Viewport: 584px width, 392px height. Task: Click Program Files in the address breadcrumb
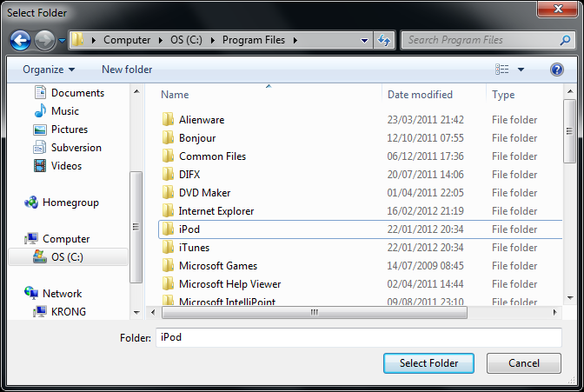pos(254,40)
